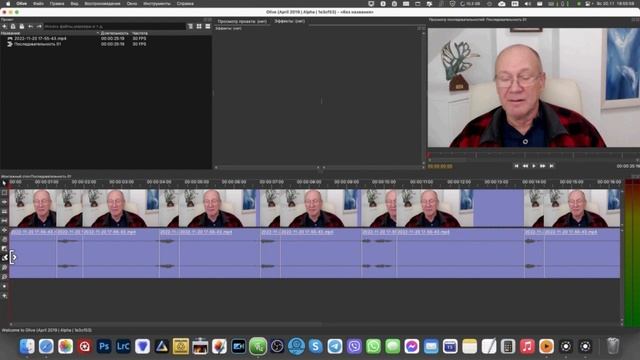
Task: Click the Redo arrow in Project toolbar
Action: pos(39,26)
